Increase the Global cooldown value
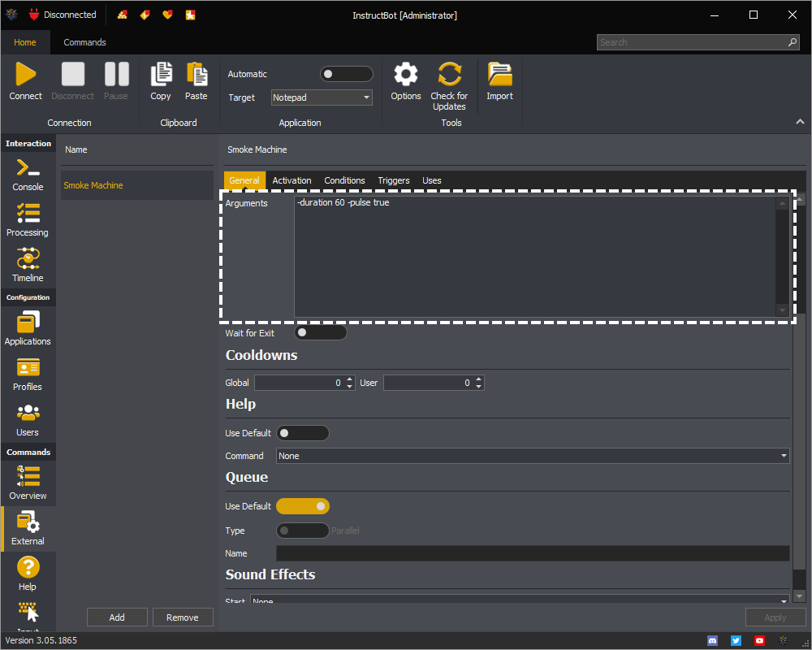The width and height of the screenshot is (812, 650). (350, 379)
